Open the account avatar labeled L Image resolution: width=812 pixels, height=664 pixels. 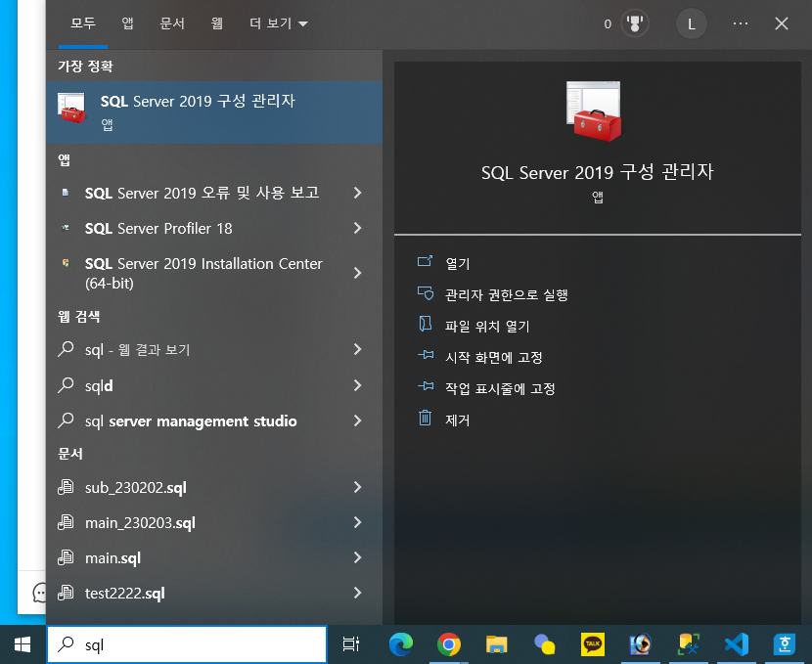coord(692,23)
